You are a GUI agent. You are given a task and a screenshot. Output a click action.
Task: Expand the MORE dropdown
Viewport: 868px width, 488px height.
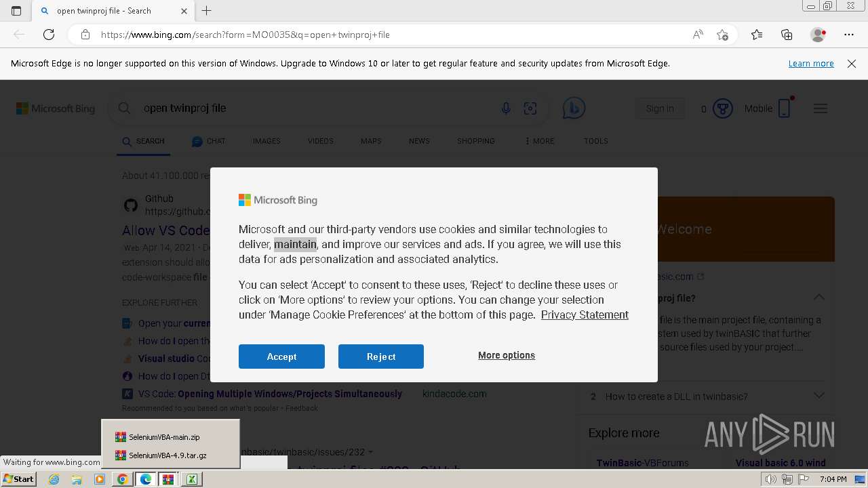coord(540,141)
